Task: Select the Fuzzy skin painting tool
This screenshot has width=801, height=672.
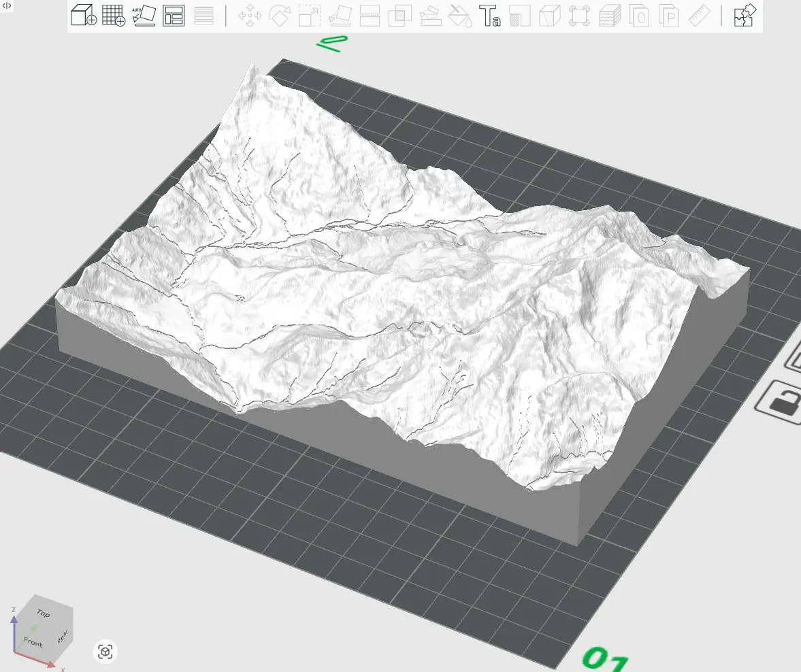Action: pos(610,16)
